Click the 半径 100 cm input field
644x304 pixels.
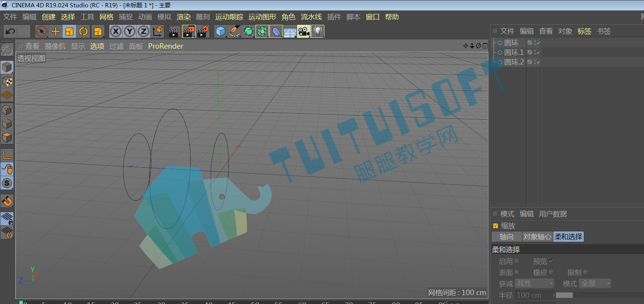tap(535, 295)
